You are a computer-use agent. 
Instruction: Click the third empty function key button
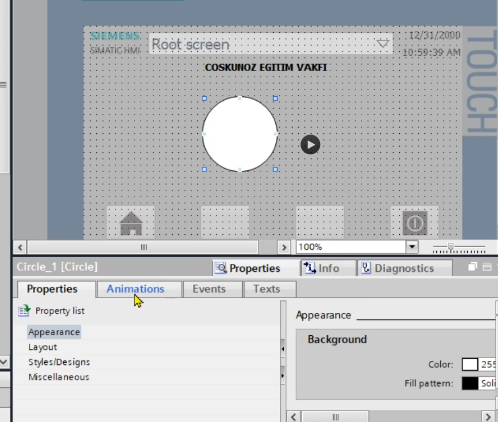pos(320,223)
